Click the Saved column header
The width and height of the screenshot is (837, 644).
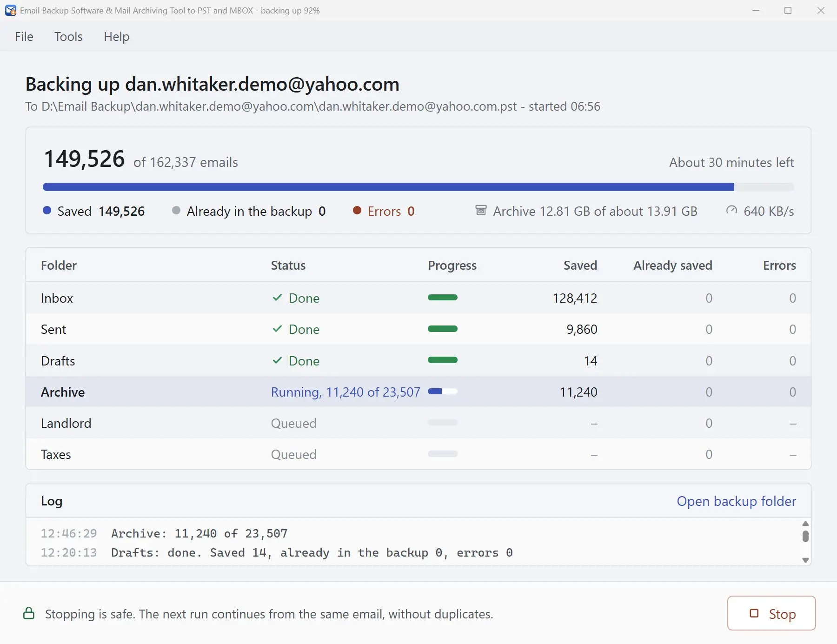click(x=580, y=265)
